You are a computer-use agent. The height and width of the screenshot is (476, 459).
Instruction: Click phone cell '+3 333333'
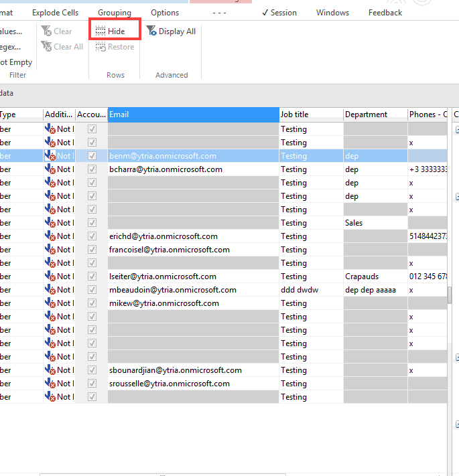point(428,169)
